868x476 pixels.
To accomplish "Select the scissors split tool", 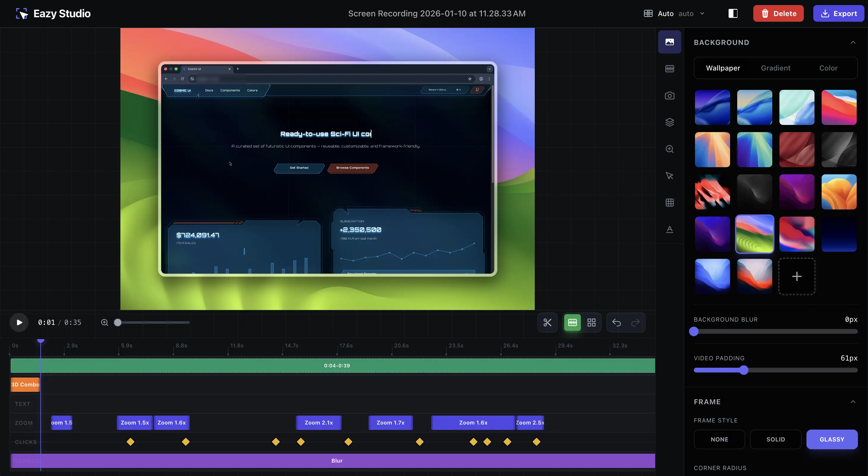I will pyautogui.click(x=547, y=322).
